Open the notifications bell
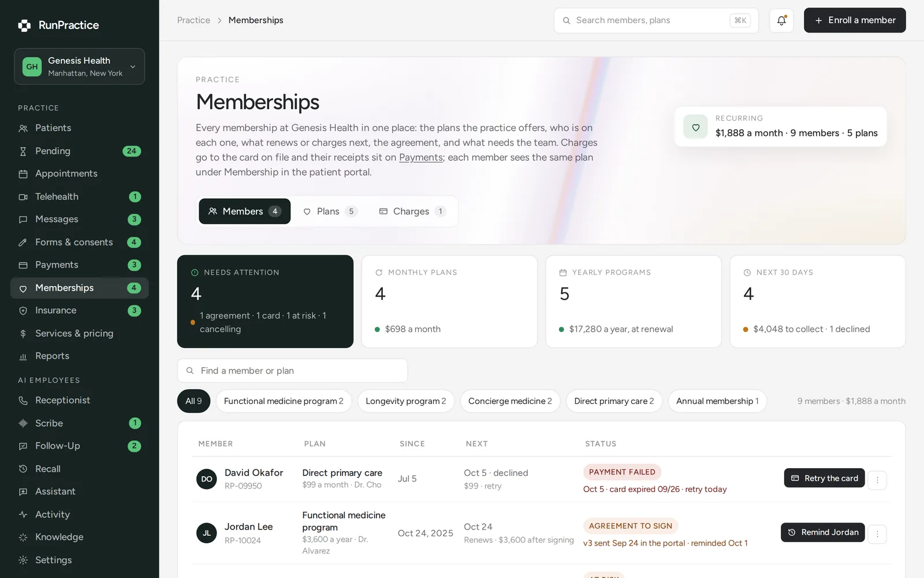The height and width of the screenshot is (578, 924). 781,20
